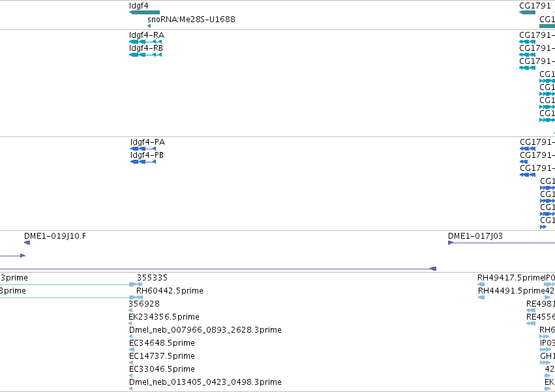Click the Idgf4 gene label

point(139,6)
